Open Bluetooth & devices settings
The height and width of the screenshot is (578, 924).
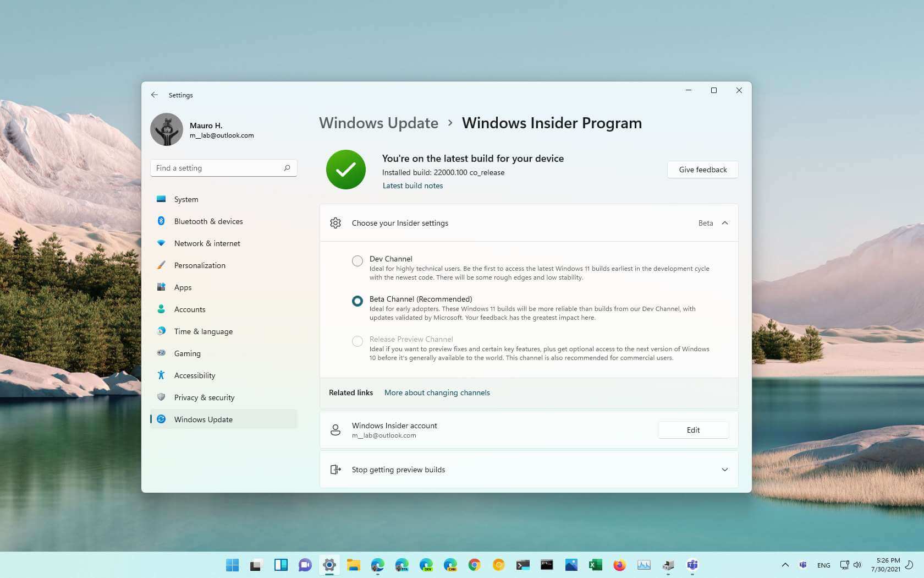tap(208, 221)
